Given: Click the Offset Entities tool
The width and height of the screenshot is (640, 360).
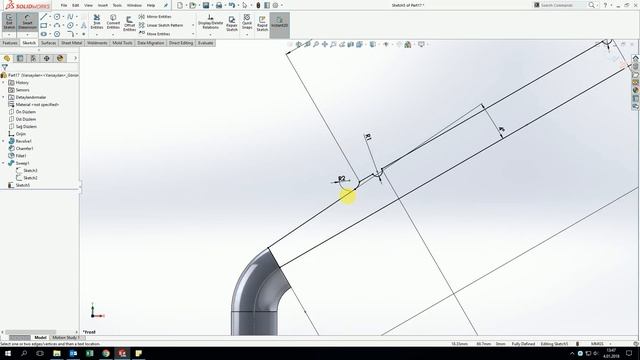Looking at the screenshot, I should tap(129, 24).
